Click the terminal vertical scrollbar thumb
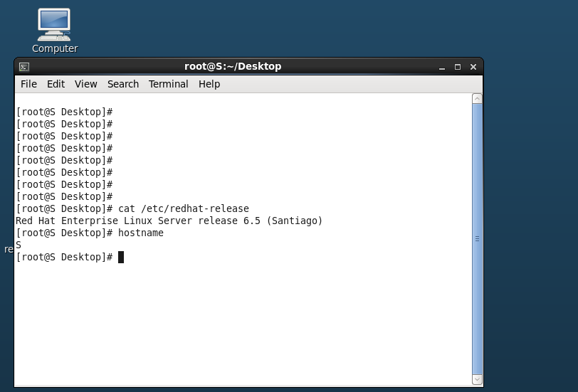Viewport: 578px width, 392px height. [x=477, y=239]
